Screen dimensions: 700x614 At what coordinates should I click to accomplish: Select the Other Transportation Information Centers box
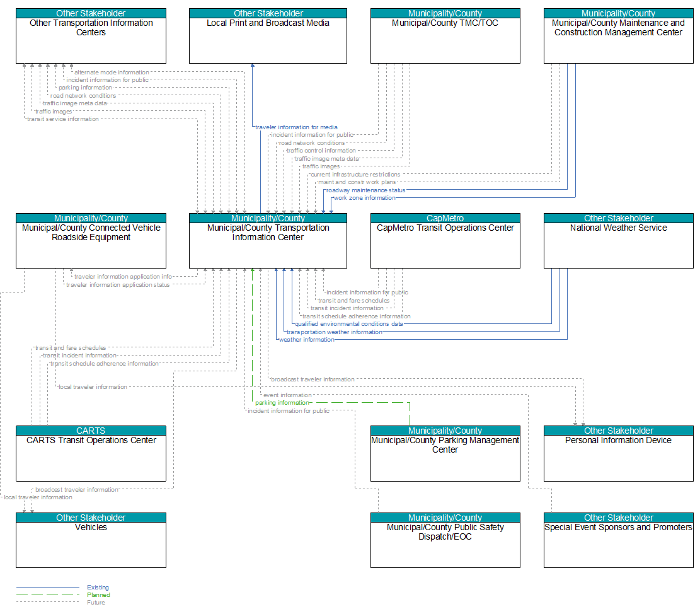tap(91, 36)
